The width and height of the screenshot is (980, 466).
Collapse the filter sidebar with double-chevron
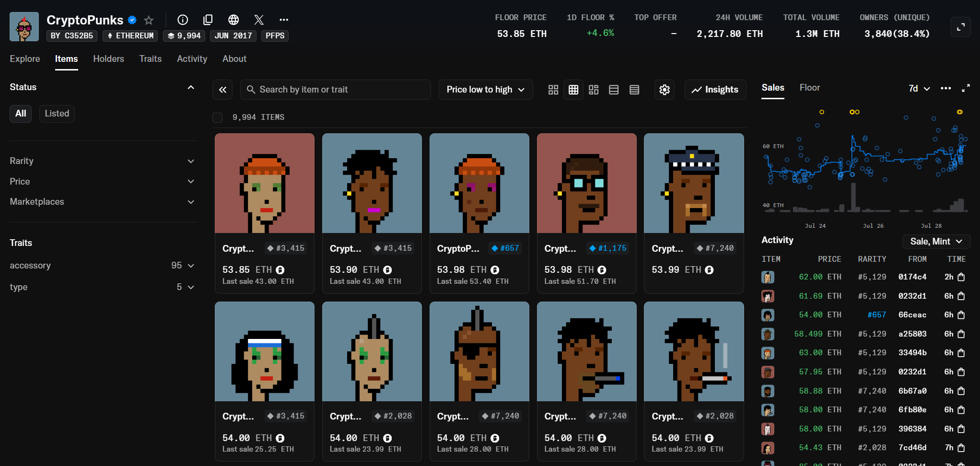222,90
